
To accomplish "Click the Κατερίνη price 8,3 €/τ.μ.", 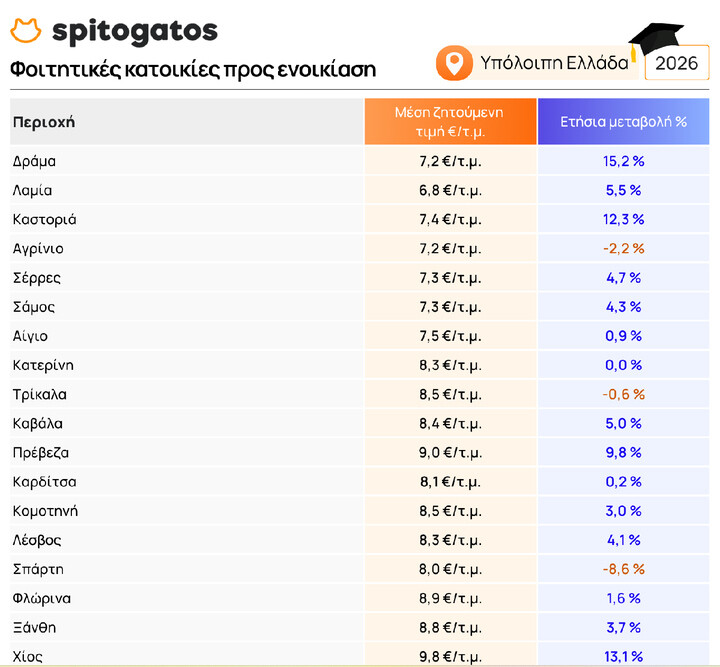I will point(450,365).
